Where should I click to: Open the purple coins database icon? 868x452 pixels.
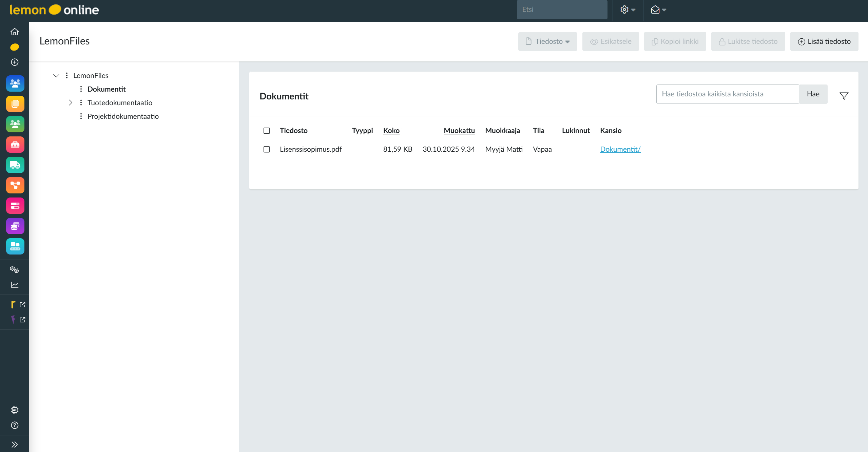pyautogui.click(x=15, y=226)
